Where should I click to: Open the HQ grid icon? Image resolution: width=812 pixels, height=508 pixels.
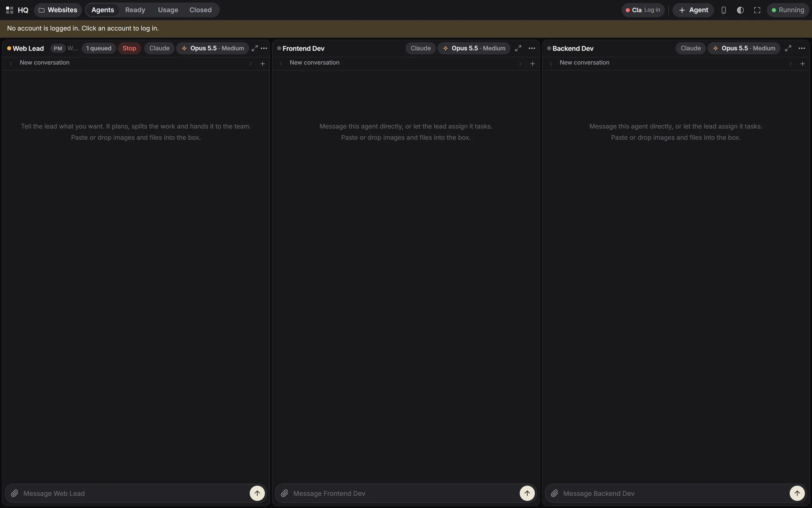pyautogui.click(x=10, y=10)
